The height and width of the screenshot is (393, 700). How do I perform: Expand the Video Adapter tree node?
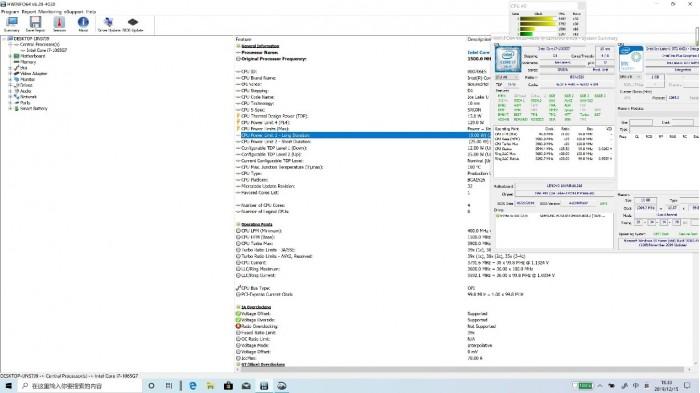[x=10, y=74]
